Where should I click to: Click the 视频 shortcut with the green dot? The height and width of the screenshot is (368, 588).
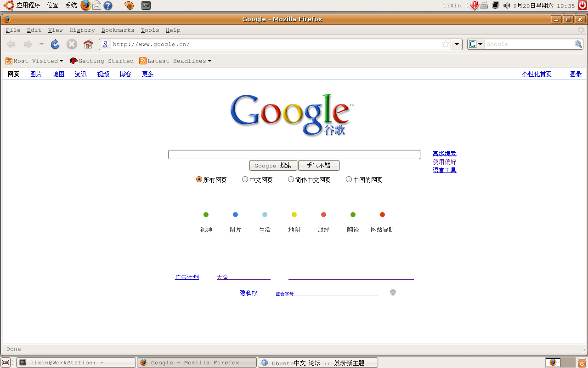click(206, 222)
